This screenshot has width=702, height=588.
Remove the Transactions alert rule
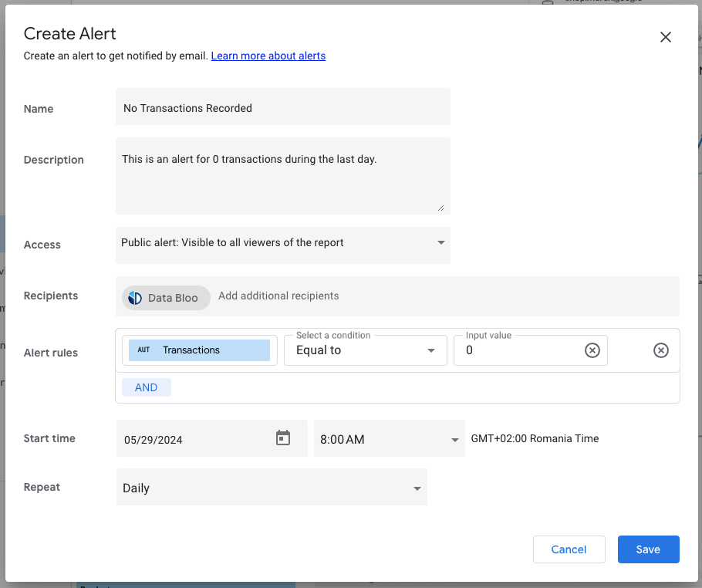coord(660,350)
